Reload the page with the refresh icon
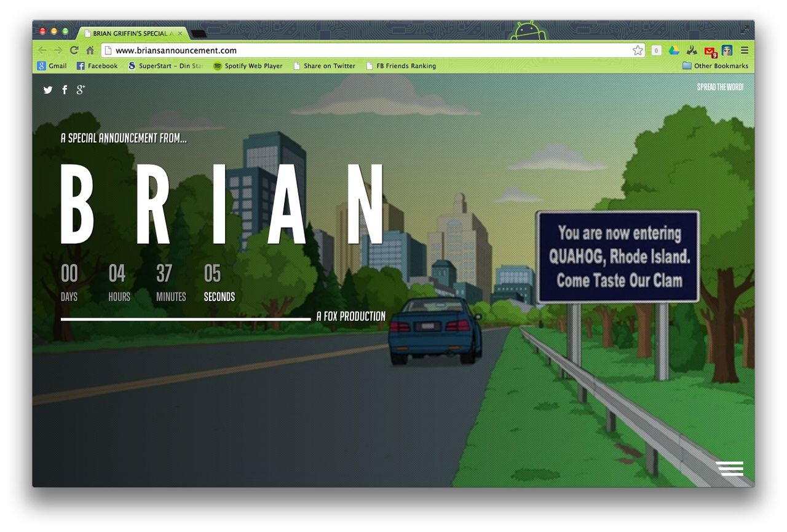Image resolution: width=787 pixels, height=532 pixels. [74, 50]
